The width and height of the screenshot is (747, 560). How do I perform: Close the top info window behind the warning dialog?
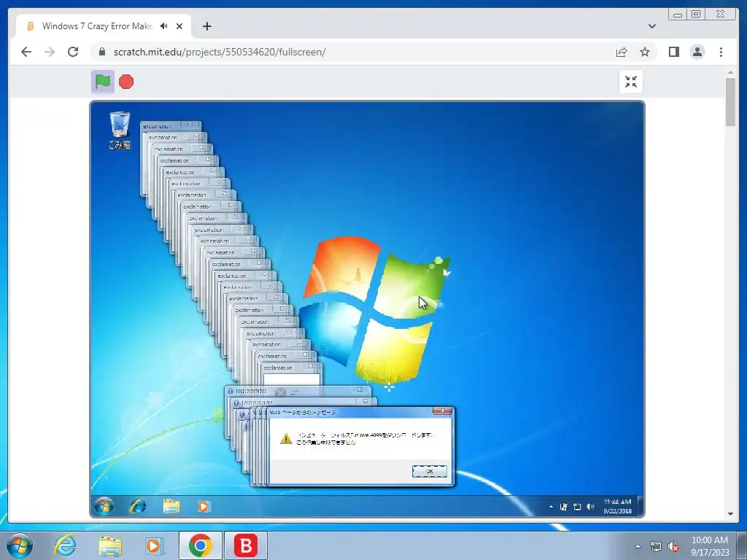click(x=360, y=390)
